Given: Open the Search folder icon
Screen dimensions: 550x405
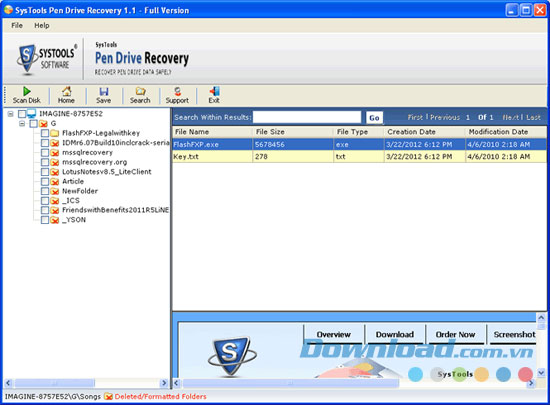Looking at the screenshot, I should (140, 92).
